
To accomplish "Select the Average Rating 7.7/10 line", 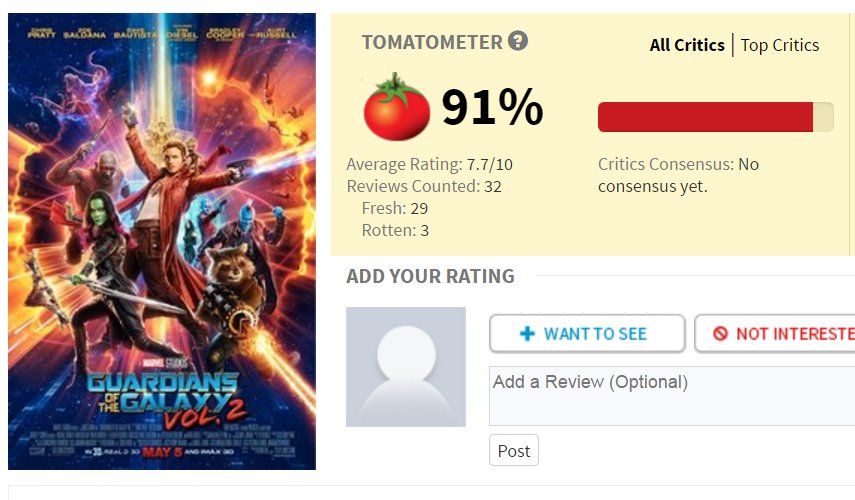I will (430, 164).
